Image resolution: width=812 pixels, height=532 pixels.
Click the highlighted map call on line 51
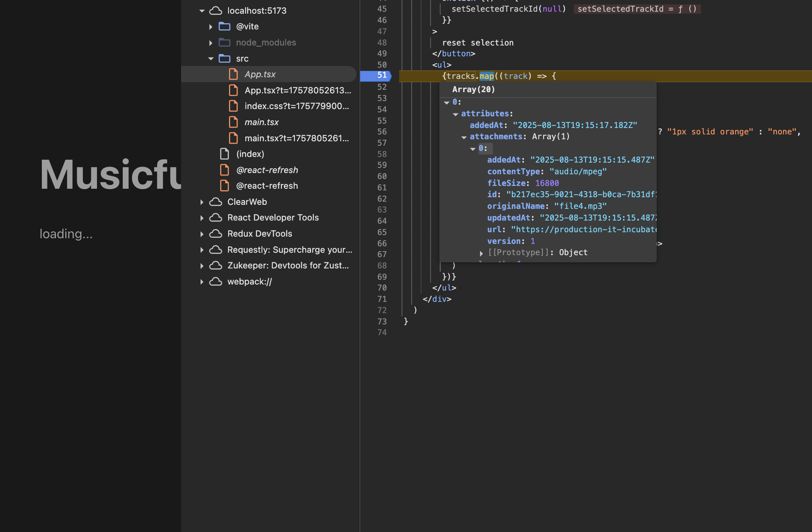pos(486,76)
